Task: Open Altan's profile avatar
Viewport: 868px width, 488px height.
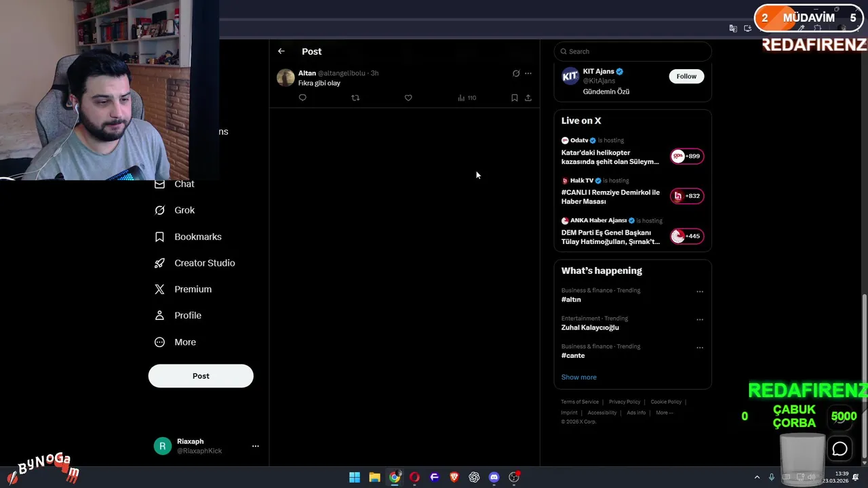Action: click(285, 77)
